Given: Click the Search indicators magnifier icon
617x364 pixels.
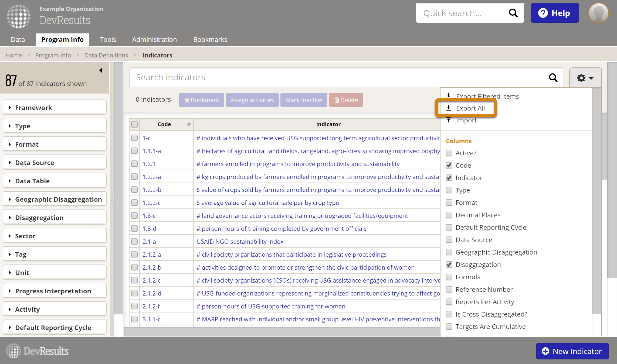Looking at the screenshot, I should tap(553, 78).
